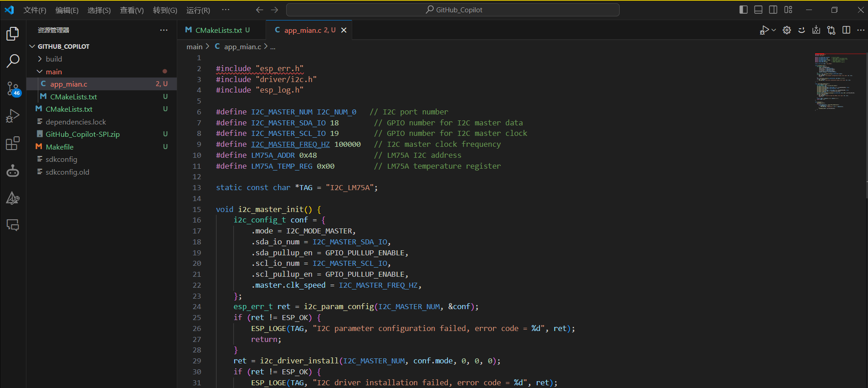Go back with the left arrow
868x388 pixels.
click(259, 10)
